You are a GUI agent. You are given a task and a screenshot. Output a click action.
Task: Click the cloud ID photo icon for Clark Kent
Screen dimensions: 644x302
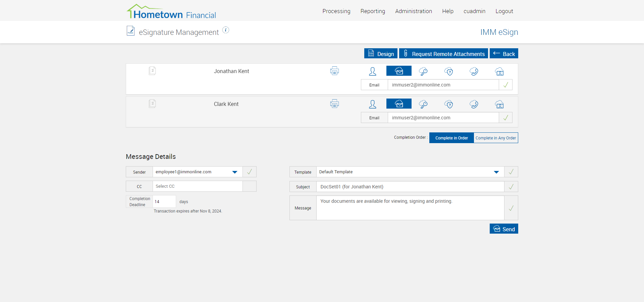(x=499, y=104)
